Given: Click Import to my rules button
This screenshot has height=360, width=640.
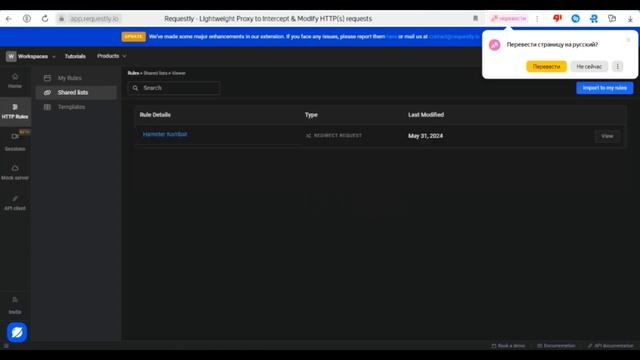Looking at the screenshot, I should [x=604, y=88].
